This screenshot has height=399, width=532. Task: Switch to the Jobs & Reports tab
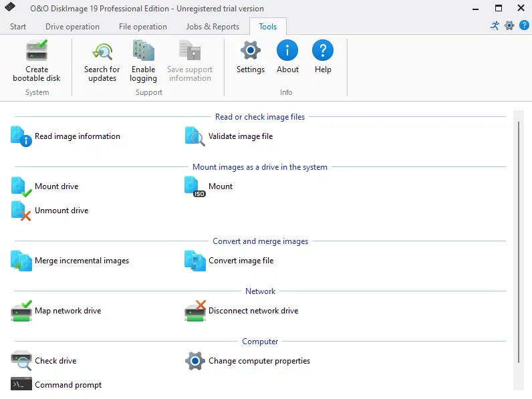213,27
